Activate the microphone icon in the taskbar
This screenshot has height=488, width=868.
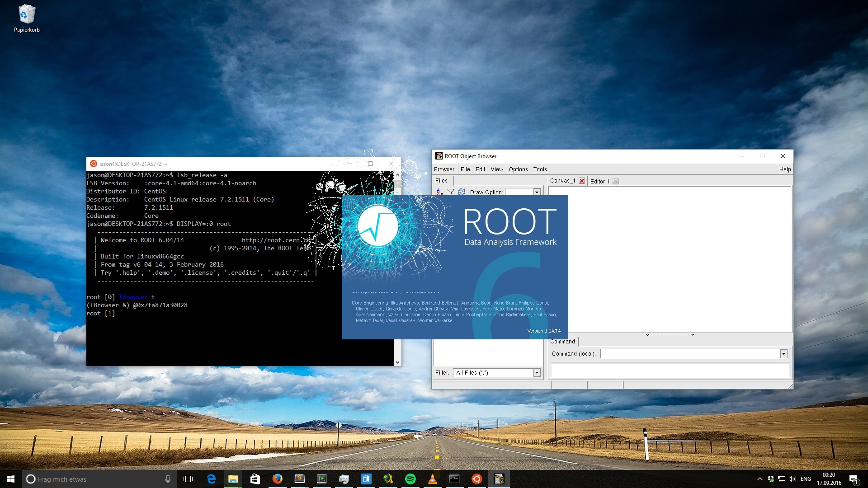[168, 479]
